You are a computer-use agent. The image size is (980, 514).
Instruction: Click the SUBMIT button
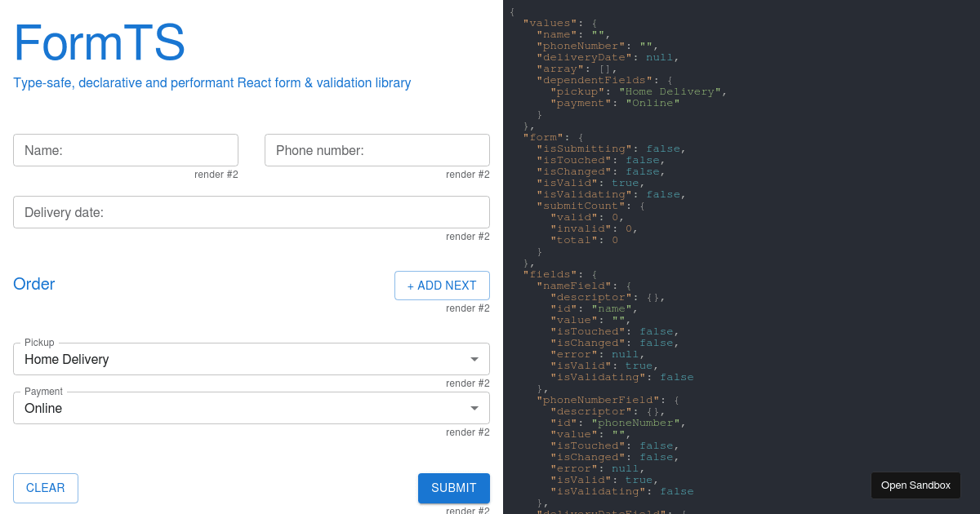(x=453, y=488)
